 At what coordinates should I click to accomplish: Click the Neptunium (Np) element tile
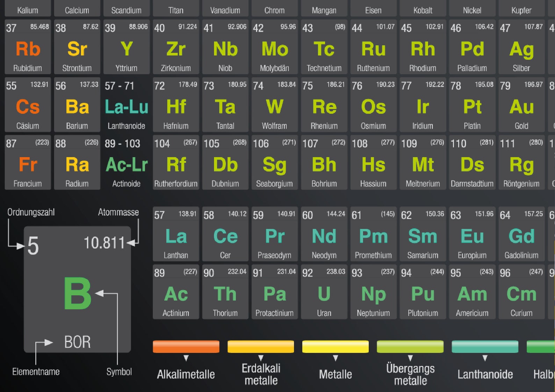[373, 292]
